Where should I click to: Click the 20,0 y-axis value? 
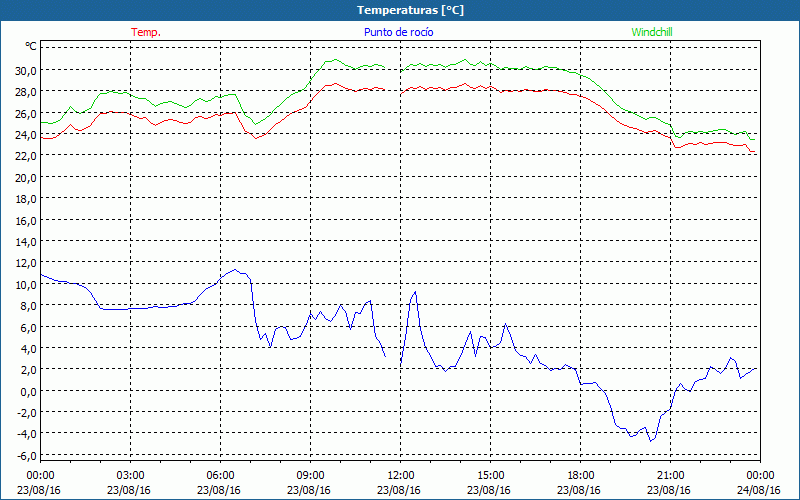[27, 178]
